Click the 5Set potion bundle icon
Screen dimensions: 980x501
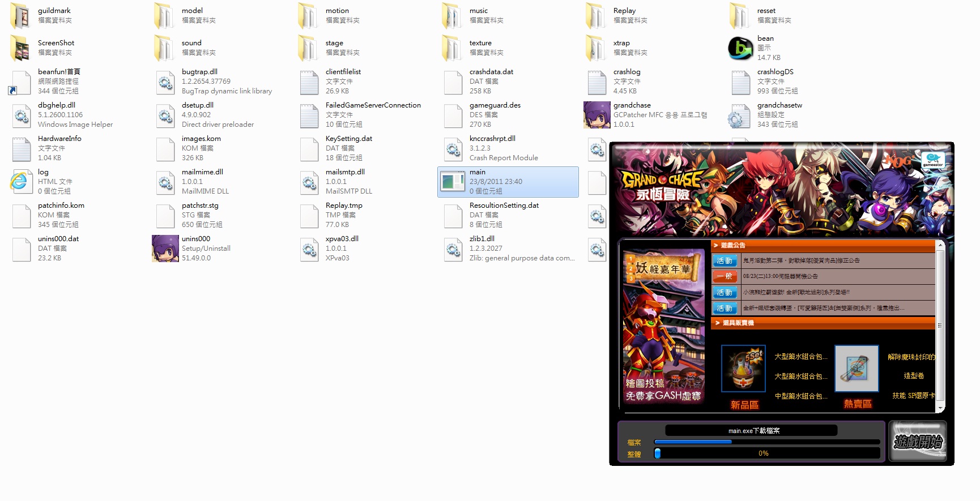coord(743,369)
